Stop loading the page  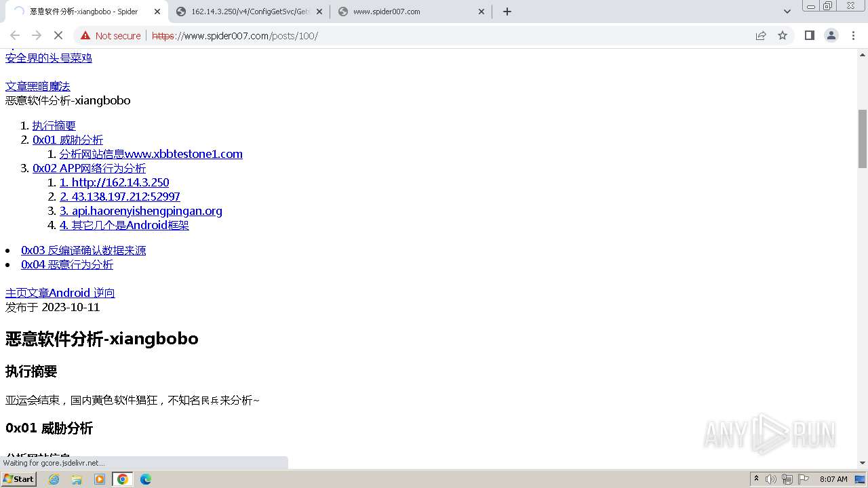pyautogui.click(x=58, y=35)
